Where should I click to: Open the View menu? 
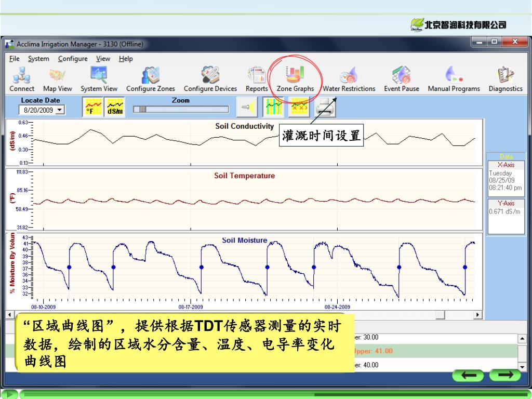coord(103,59)
